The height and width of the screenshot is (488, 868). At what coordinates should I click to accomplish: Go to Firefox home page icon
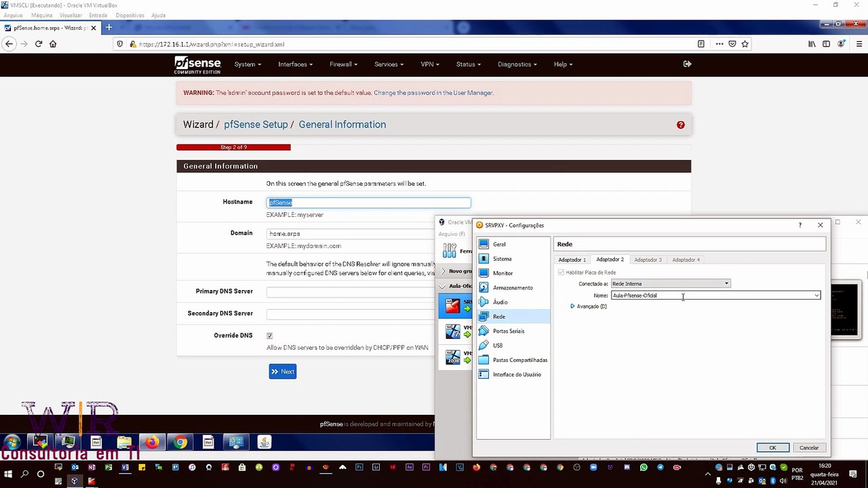pyautogui.click(x=53, y=44)
